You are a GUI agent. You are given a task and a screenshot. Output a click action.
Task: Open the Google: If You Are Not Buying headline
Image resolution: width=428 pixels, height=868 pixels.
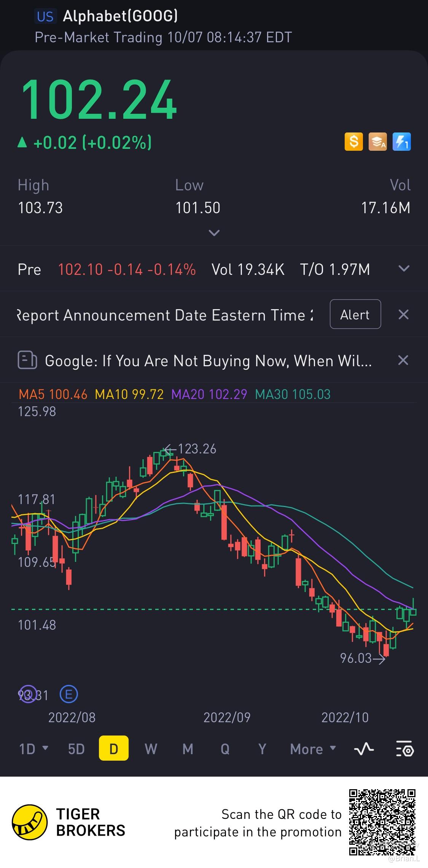[x=208, y=361]
